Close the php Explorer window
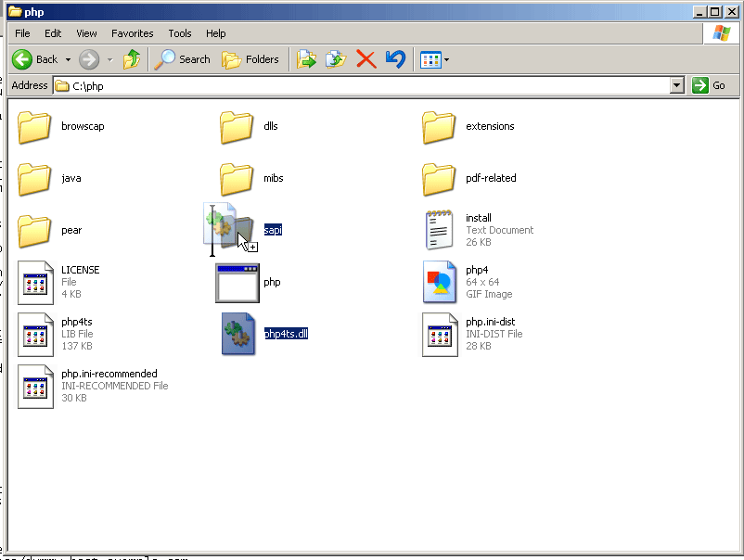Viewport: 744px width, 560px height. click(731, 12)
